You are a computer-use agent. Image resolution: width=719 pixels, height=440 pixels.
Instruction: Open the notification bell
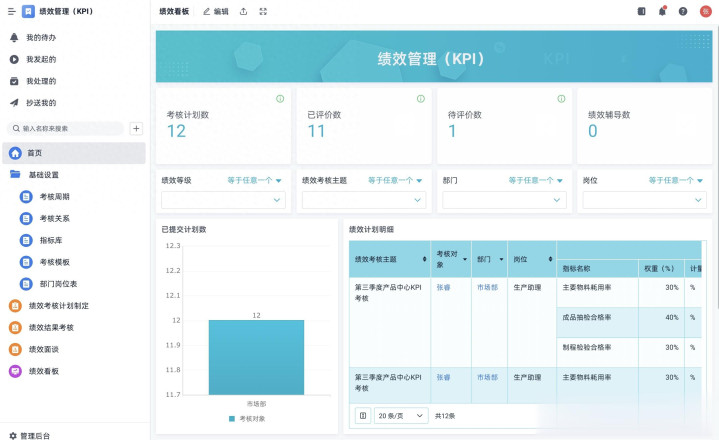coord(662,11)
